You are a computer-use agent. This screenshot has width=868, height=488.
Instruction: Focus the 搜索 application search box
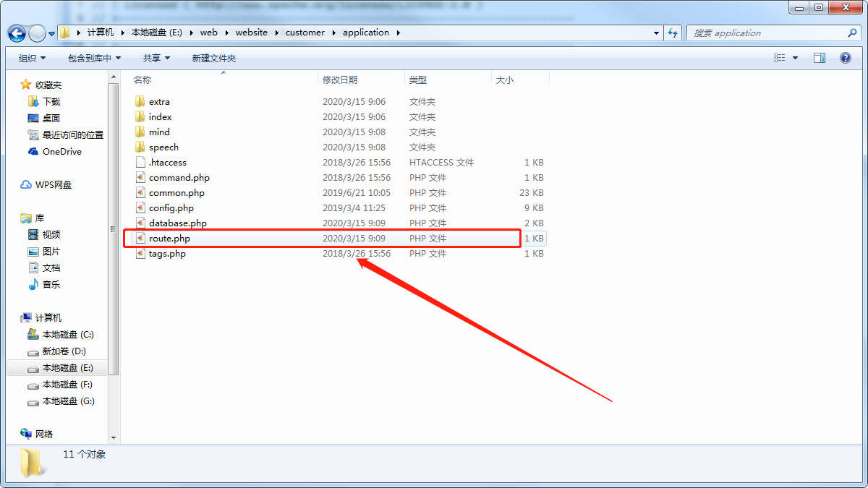tap(774, 33)
